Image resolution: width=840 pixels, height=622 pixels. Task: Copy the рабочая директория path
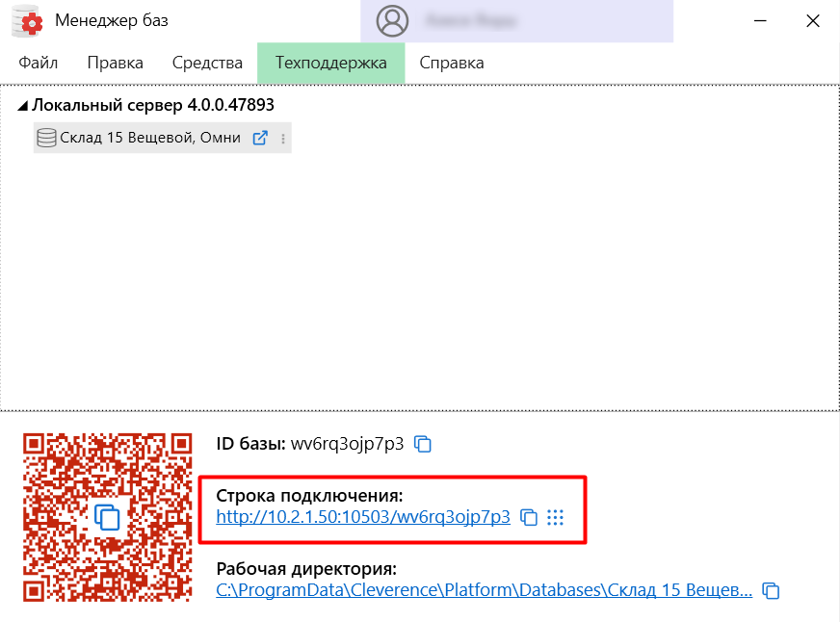pos(771,590)
